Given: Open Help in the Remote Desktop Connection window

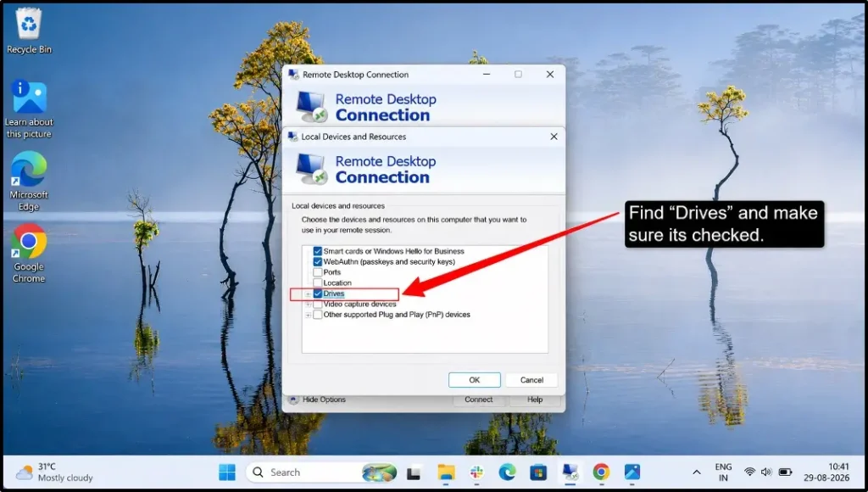Looking at the screenshot, I should click(x=535, y=400).
